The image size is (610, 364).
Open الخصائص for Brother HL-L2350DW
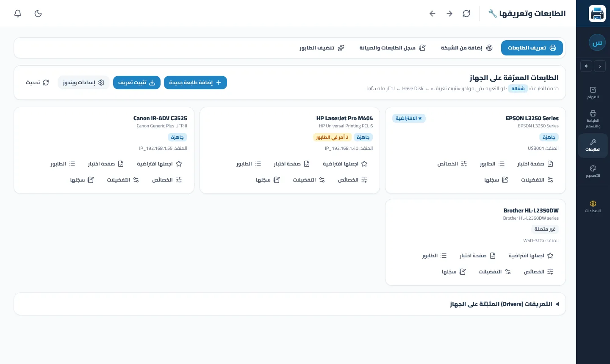pyautogui.click(x=539, y=272)
